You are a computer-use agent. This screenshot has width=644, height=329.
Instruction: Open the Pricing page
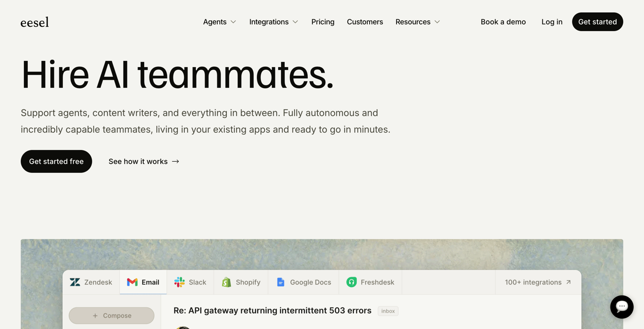323,22
